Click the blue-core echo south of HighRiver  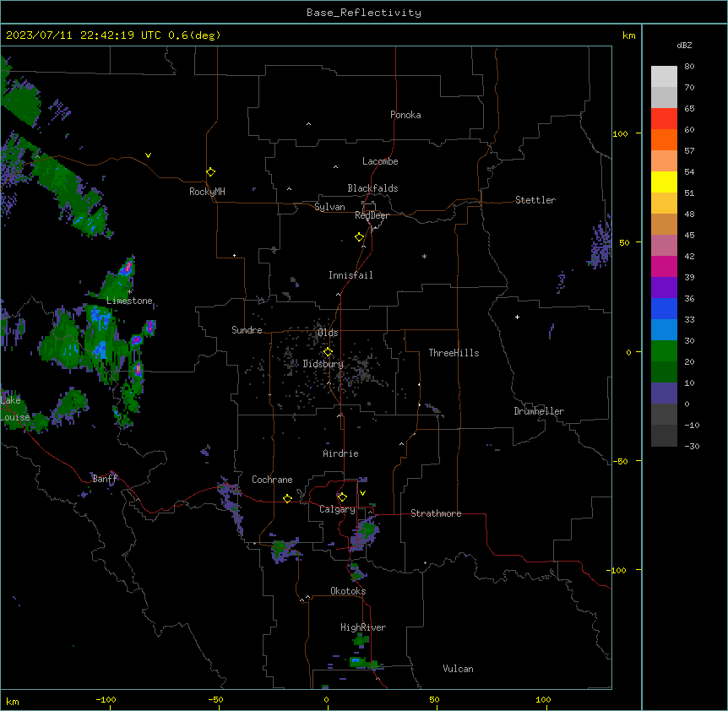tap(356, 660)
